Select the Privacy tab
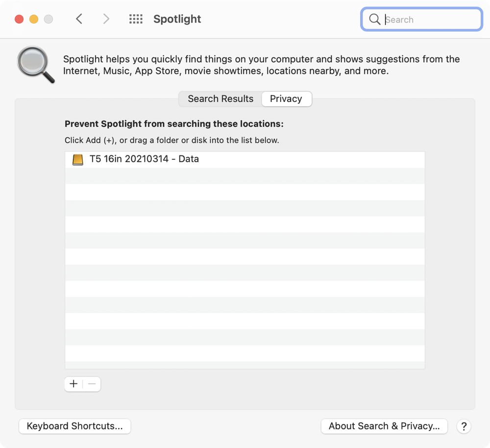 (x=286, y=99)
